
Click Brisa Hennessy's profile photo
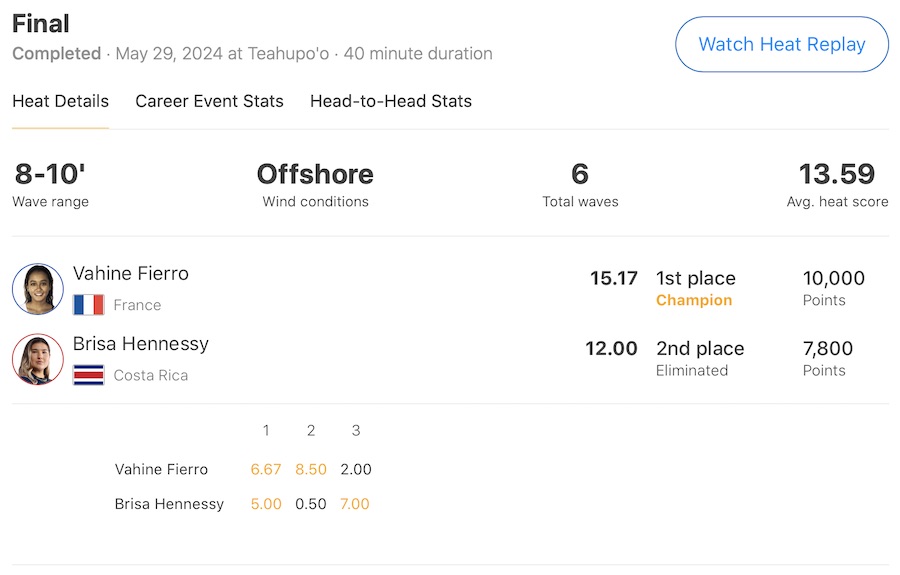pyautogui.click(x=38, y=359)
